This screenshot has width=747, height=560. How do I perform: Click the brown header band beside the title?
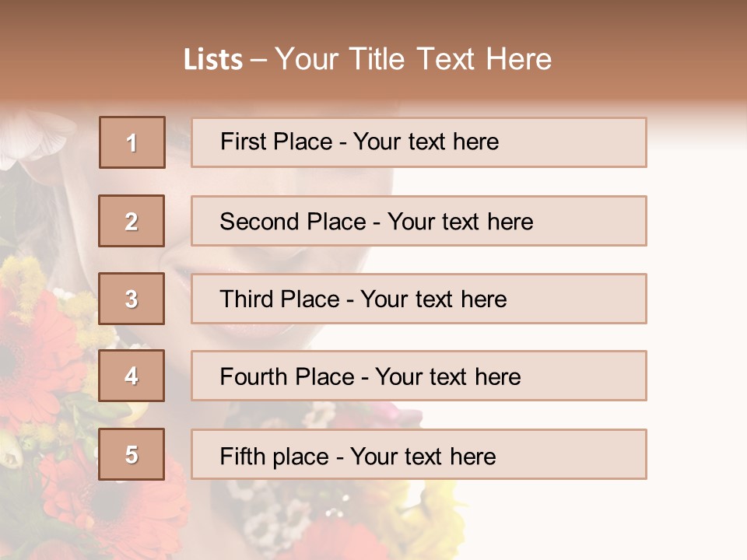[x=648, y=52]
